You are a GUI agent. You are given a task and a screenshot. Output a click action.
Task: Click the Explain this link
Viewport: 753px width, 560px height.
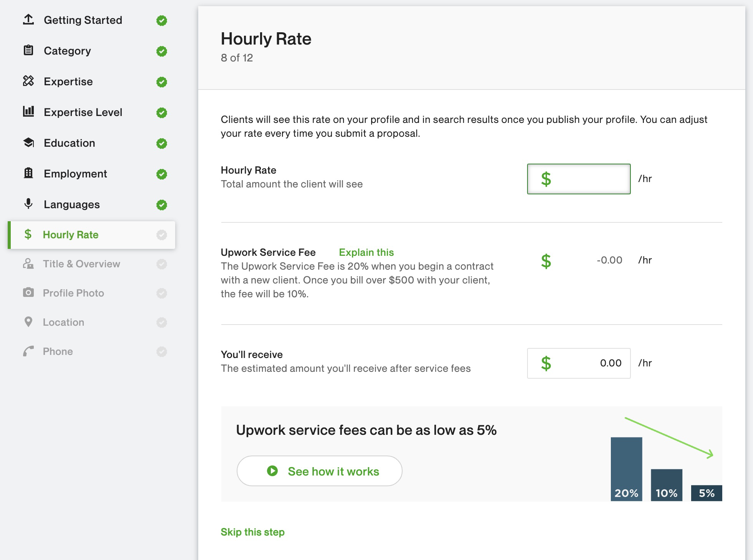point(366,252)
